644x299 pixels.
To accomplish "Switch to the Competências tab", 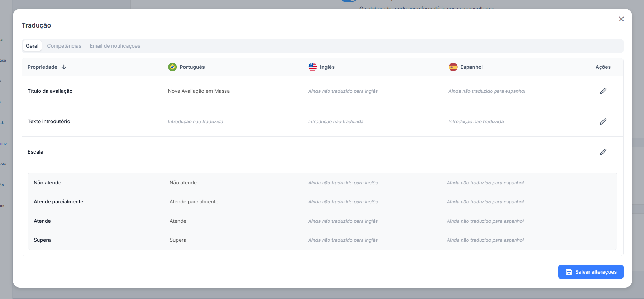I will click(64, 46).
